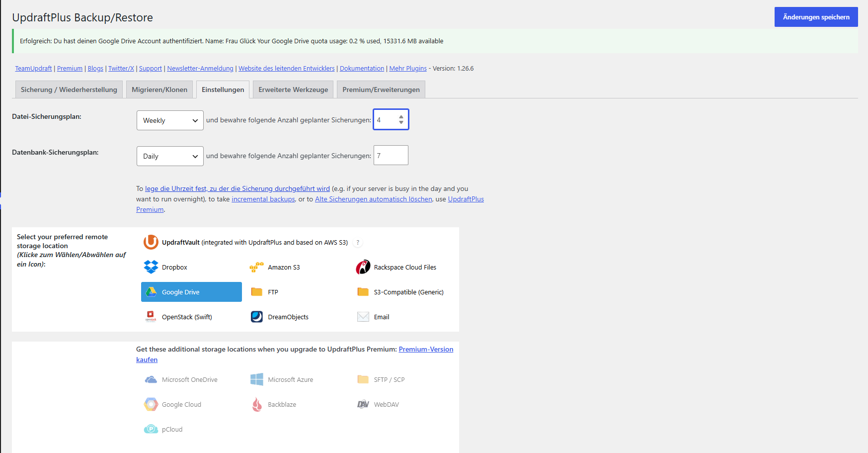
Task: Focus the database backup retention count field
Action: point(391,155)
